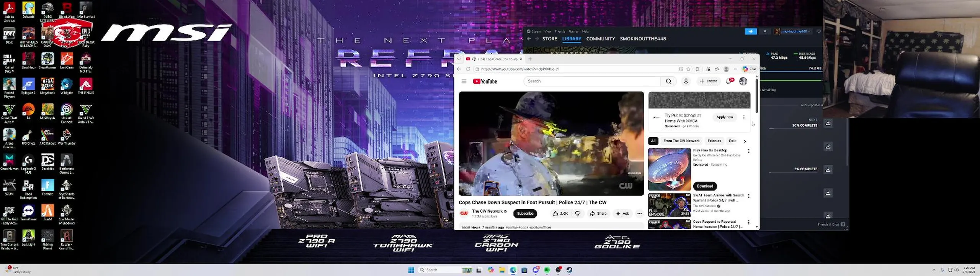Open File Explorer from taskbar
Screen dimensions: 980x276
pyautogui.click(x=502, y=270)
